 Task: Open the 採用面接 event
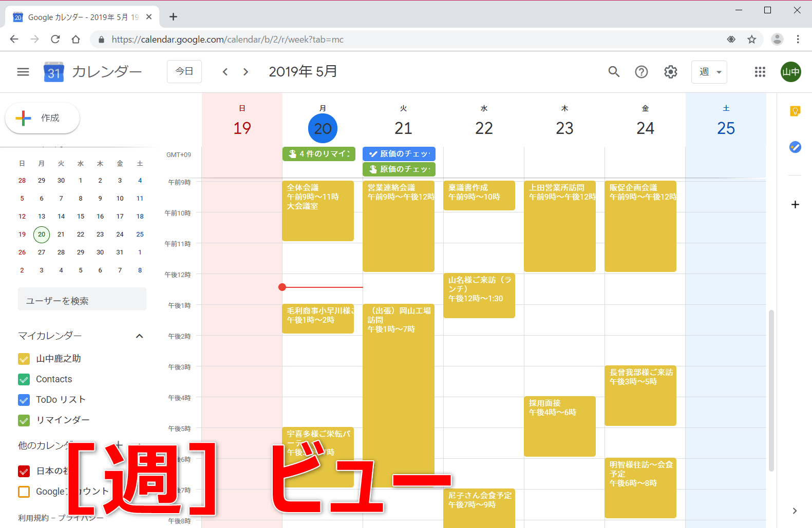click(x=560, y=426)
